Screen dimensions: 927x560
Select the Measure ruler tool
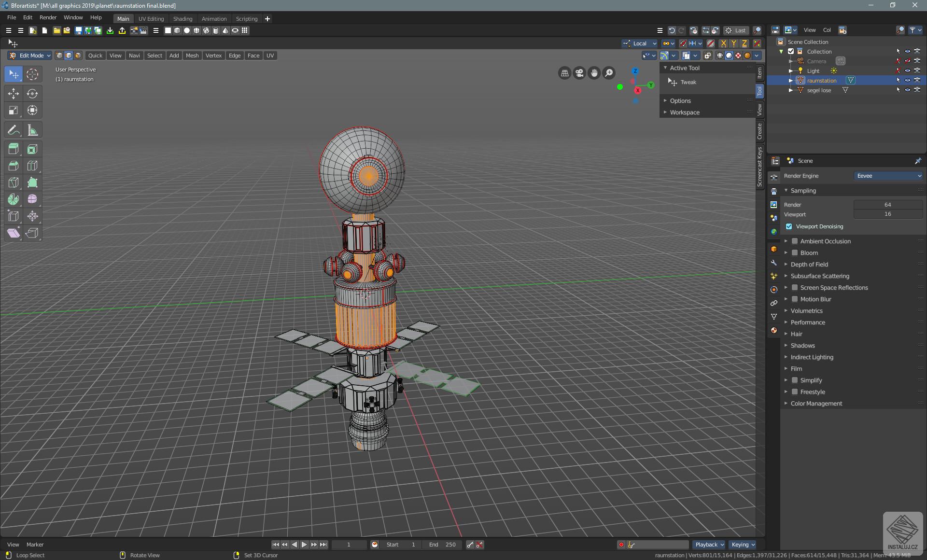[x=32, y=130]
